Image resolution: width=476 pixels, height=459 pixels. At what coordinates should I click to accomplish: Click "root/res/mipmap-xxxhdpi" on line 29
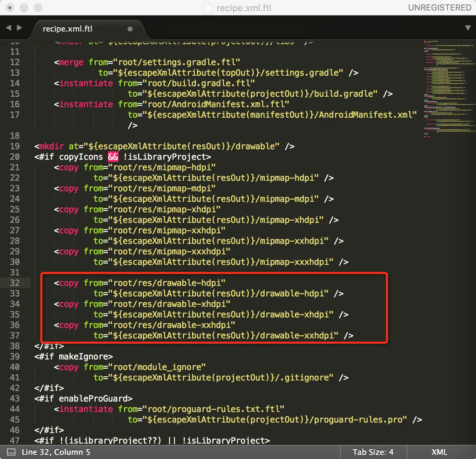tap(169, 252)
